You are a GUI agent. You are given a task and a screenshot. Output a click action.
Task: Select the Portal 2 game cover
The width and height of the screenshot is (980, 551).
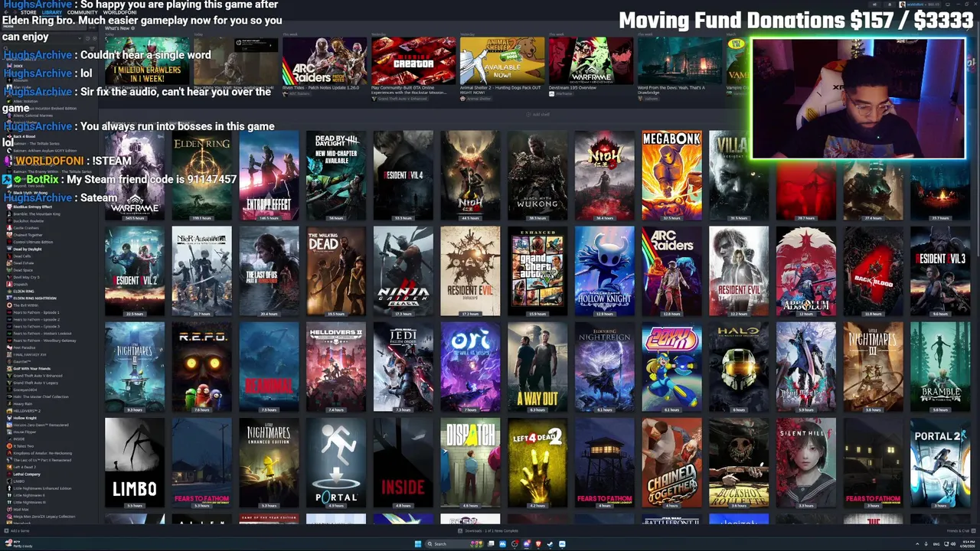pos(940,462)
